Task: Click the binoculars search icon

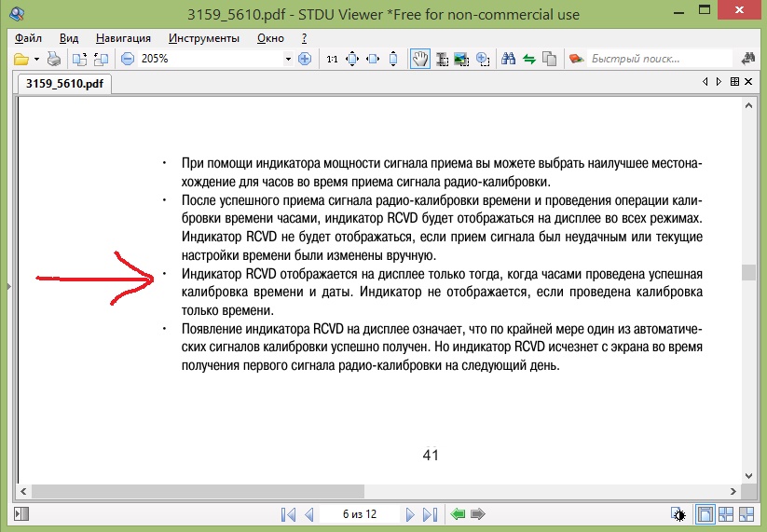Action: pos(509,59)
